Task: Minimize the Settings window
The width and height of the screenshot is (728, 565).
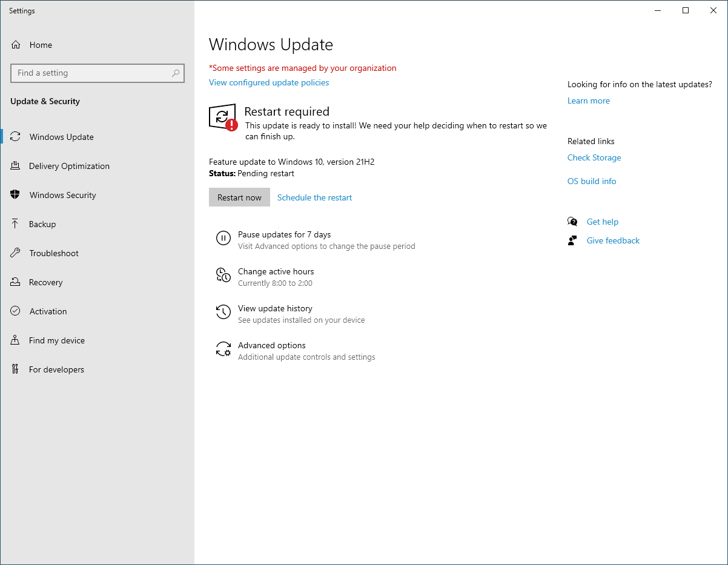Action: coord(658,10)
